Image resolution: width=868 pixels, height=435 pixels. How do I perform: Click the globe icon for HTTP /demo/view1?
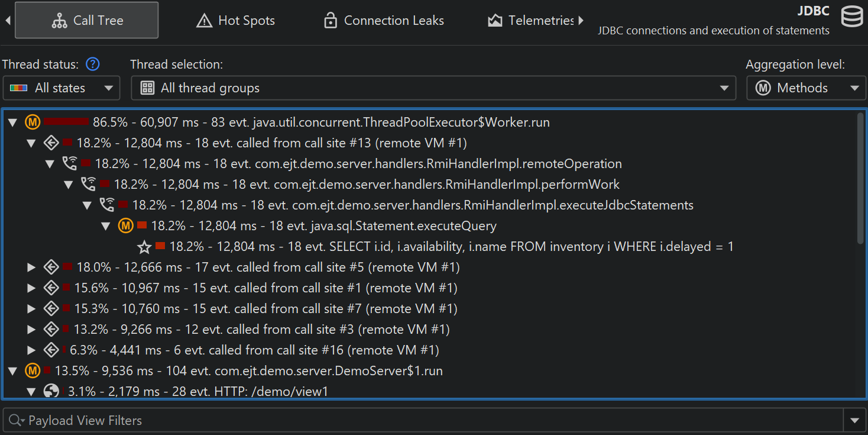(x=51, y=391)
